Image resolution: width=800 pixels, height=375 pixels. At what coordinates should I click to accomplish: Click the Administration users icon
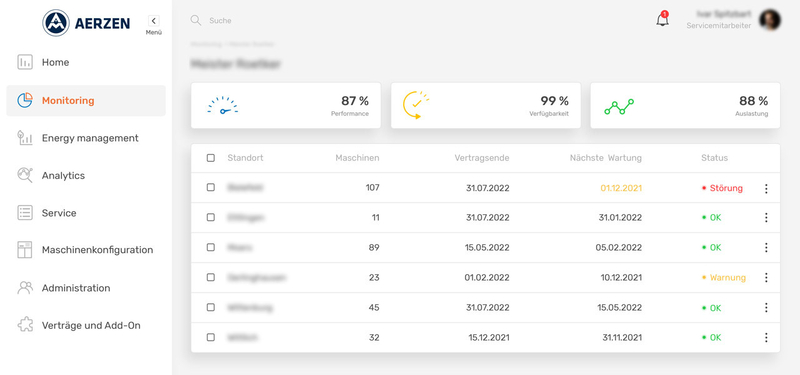pos(24,288)
